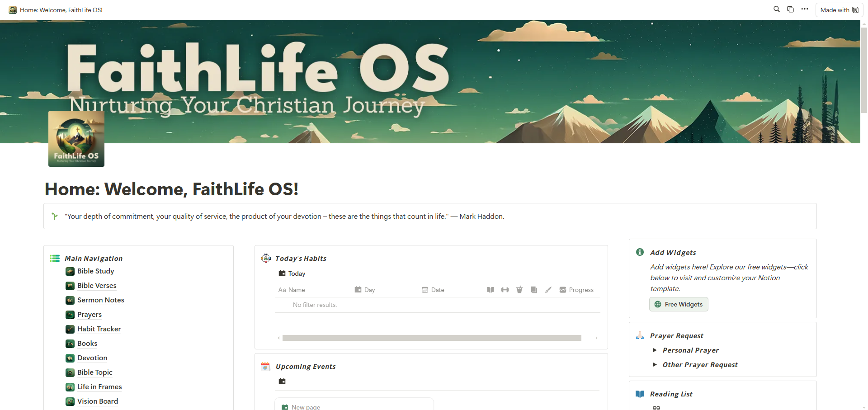The width and height of the screenshot is (868, 410).
Task: Click the Day column header
Action: pos(365,290)
